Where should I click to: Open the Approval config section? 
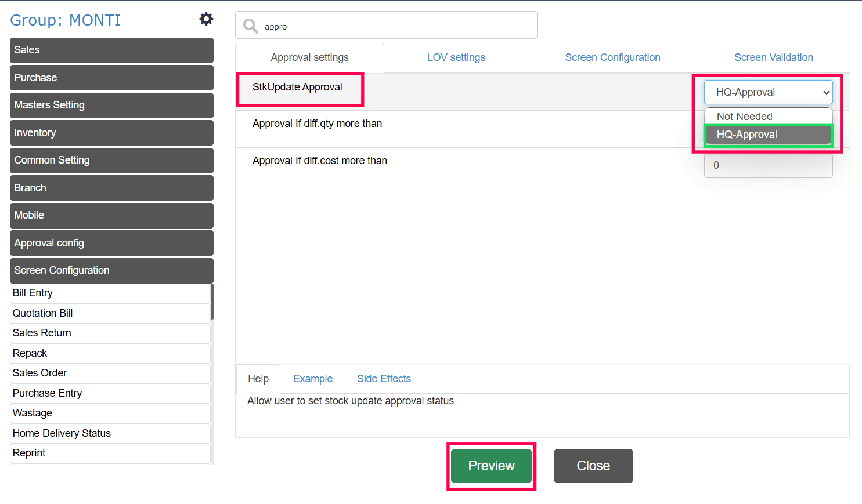tap(111, 243)
